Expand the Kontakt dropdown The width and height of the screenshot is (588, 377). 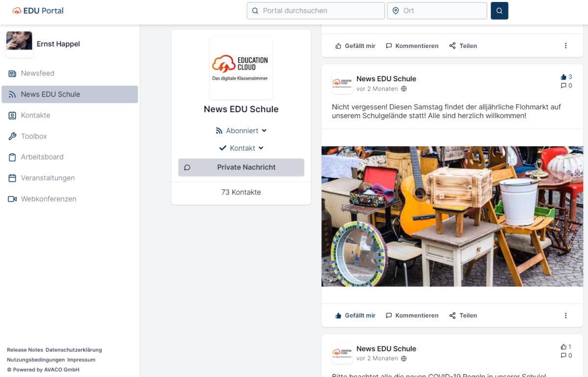[x=241, y=148]
